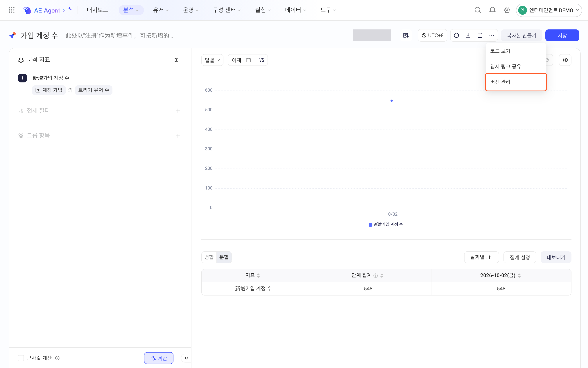Viewport: 588px width, 368px height.
Task: Click the add-to-dashboard list icon
Action: coord(406,36)
